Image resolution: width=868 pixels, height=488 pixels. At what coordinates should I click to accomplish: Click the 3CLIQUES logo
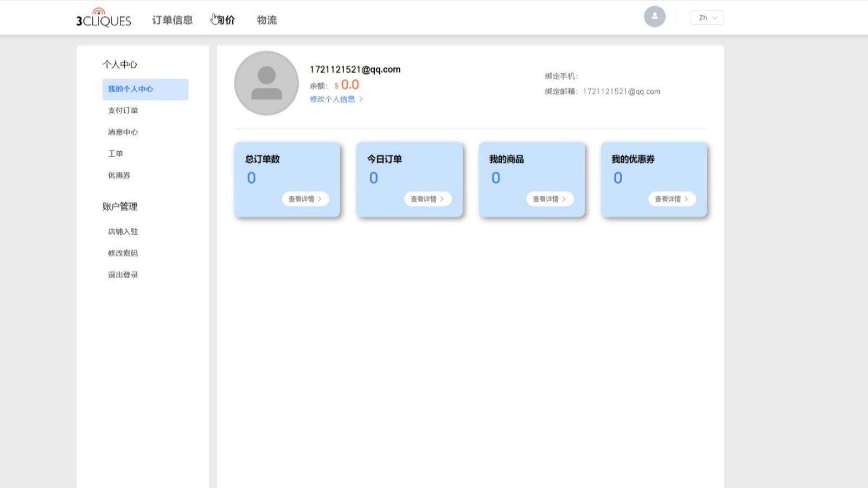103,18
